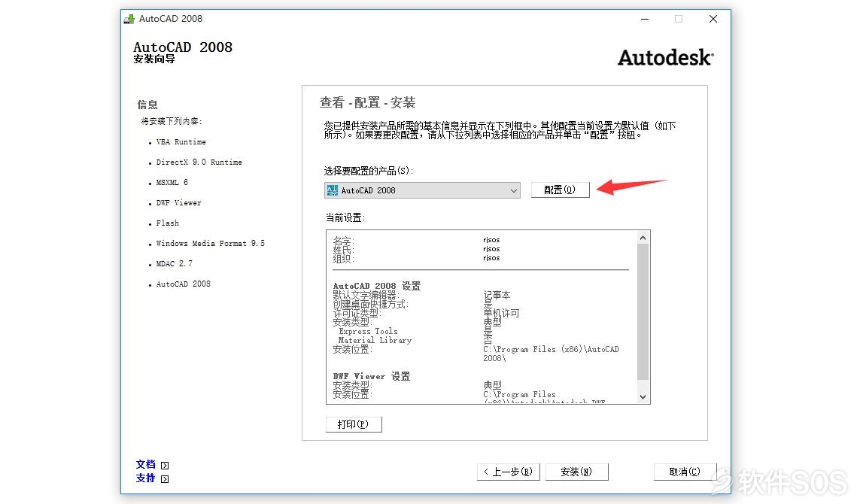The width and height of the screenshot is (860, 504).
Task: Click the DWF Viewer 设置 section heading
Action: click(372, 376)
